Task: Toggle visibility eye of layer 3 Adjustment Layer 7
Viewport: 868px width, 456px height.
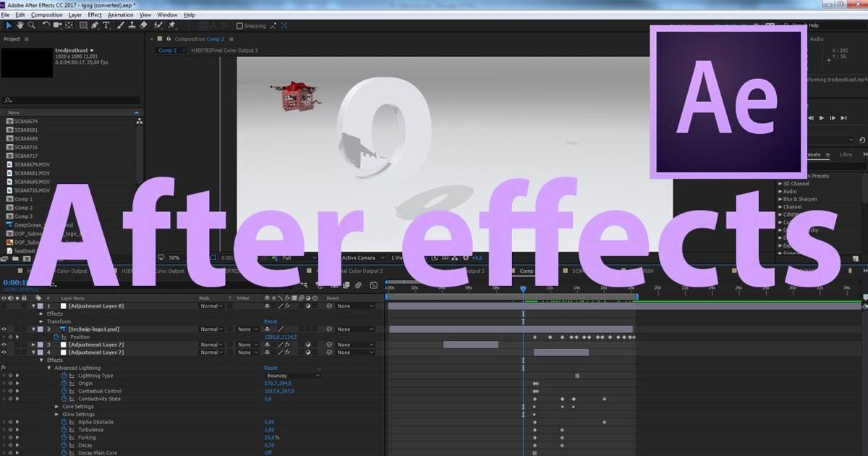Action: (4, 345)
